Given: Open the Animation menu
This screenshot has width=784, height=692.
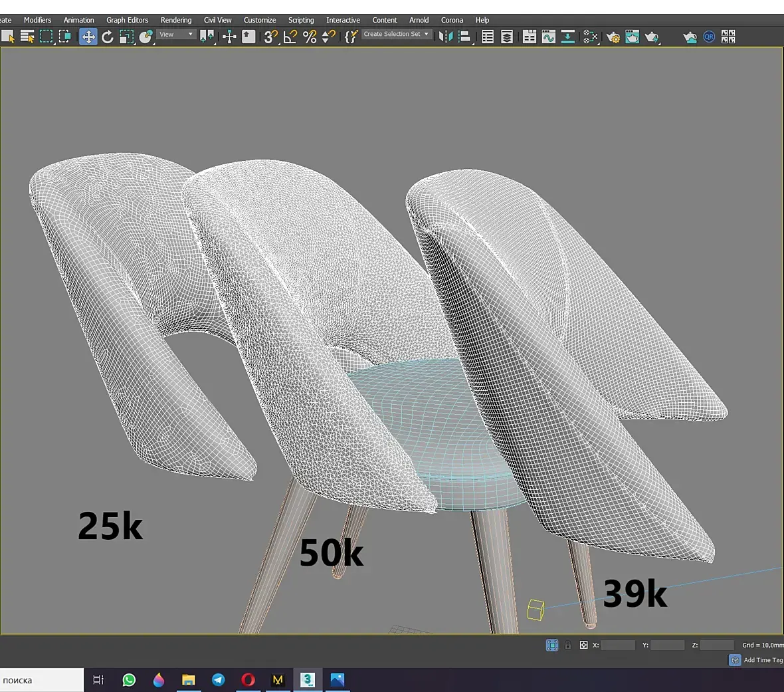Looking at the screenshot, I should point(78,20).
